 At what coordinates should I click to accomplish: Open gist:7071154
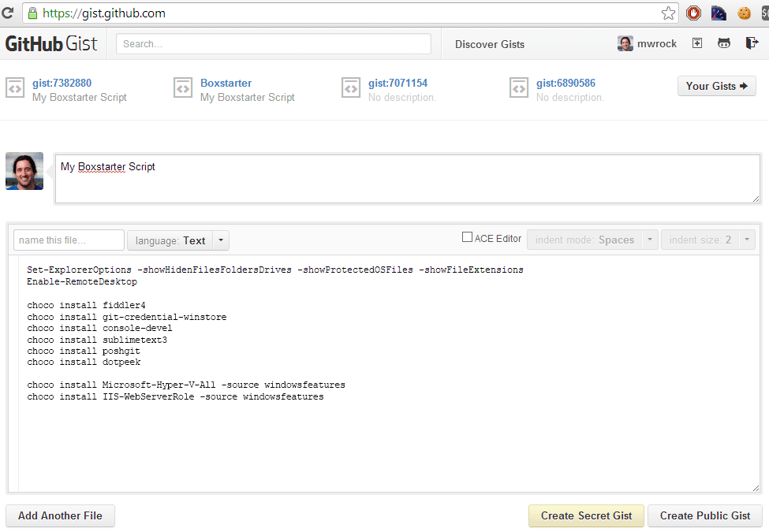398,84
